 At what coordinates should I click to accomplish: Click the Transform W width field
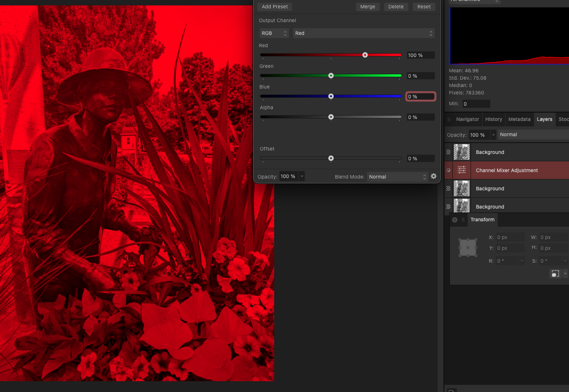553,237
